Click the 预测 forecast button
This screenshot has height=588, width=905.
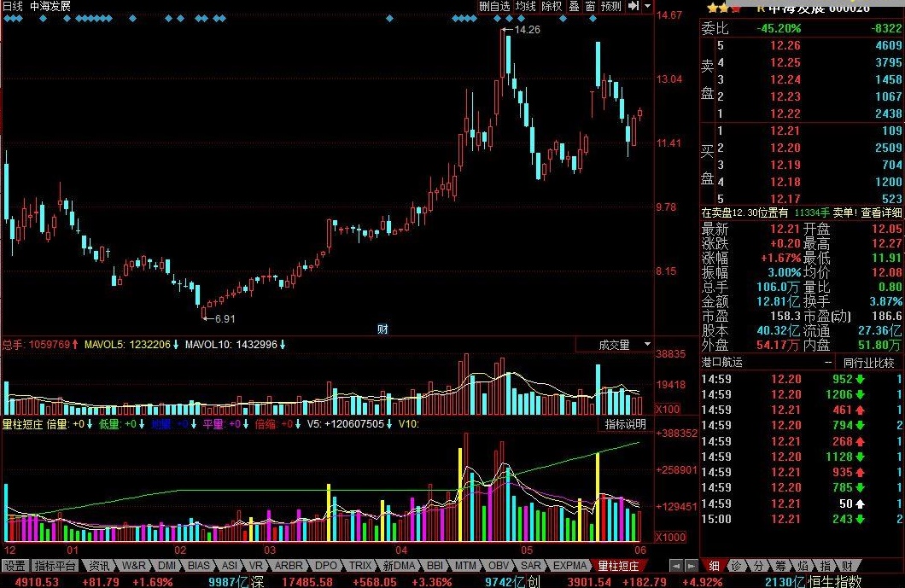coord(611,6)
